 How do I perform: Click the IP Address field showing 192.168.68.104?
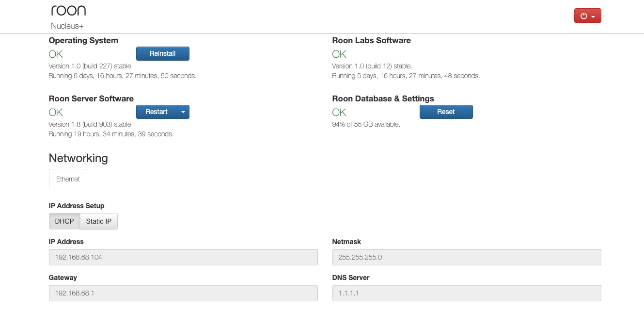[x=183, y=257]
